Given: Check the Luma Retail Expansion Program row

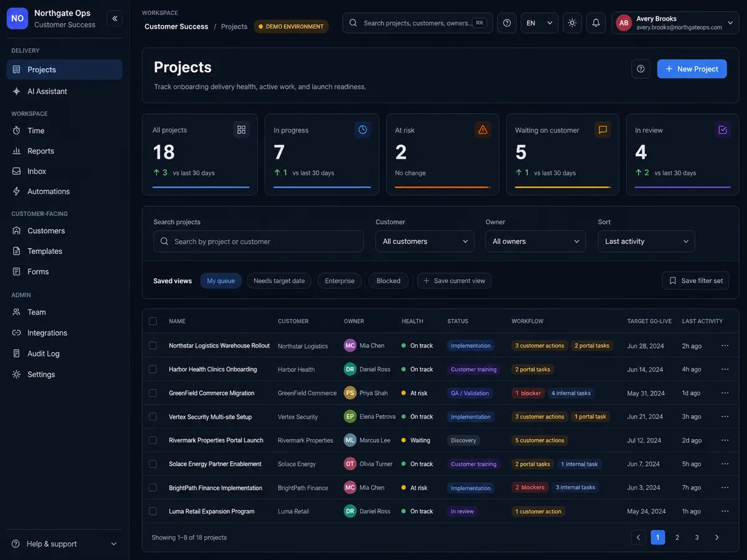Looking at the screenshot, I should click(x=153, y=511).
